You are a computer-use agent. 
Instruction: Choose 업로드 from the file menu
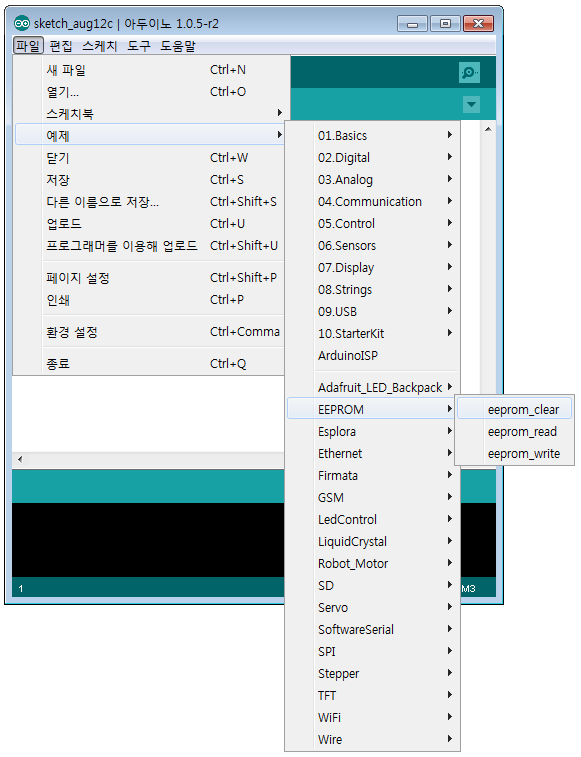point(149,224)
